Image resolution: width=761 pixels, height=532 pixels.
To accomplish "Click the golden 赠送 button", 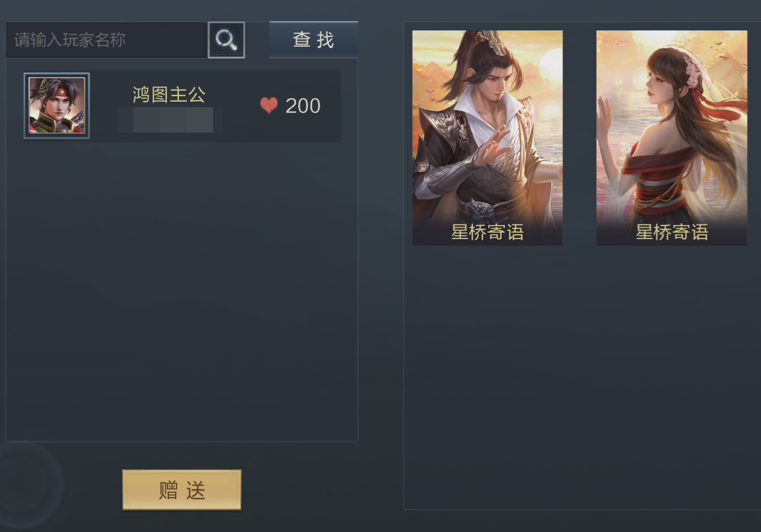I will click(182, 490).
